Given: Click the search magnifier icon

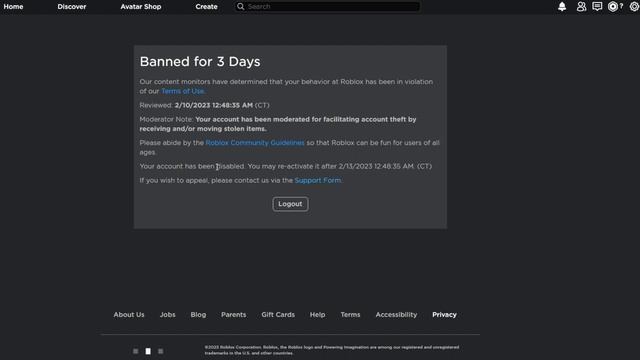Looking at the screenshot, I should [x=241, y=7].
